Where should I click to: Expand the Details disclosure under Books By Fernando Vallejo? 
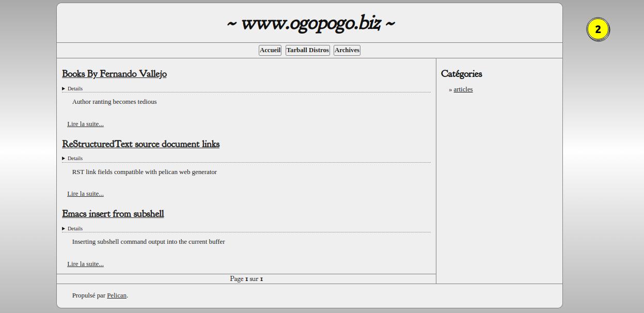coord(72,88)
